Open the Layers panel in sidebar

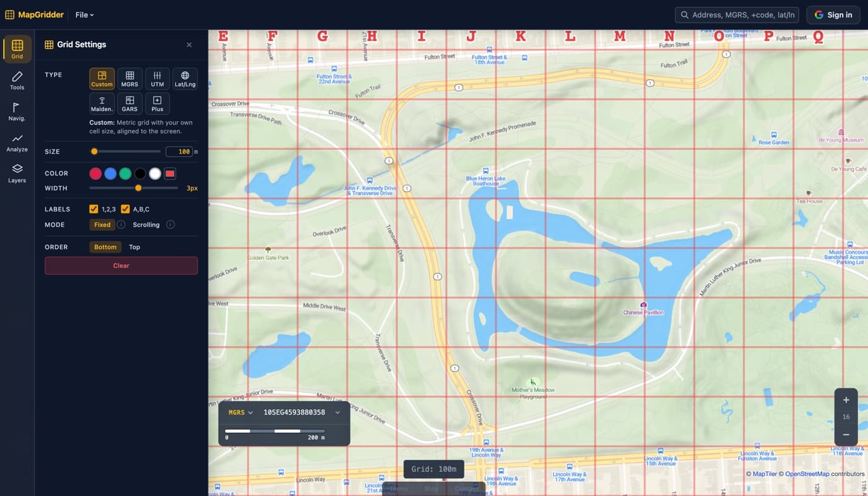click(17, 173)
